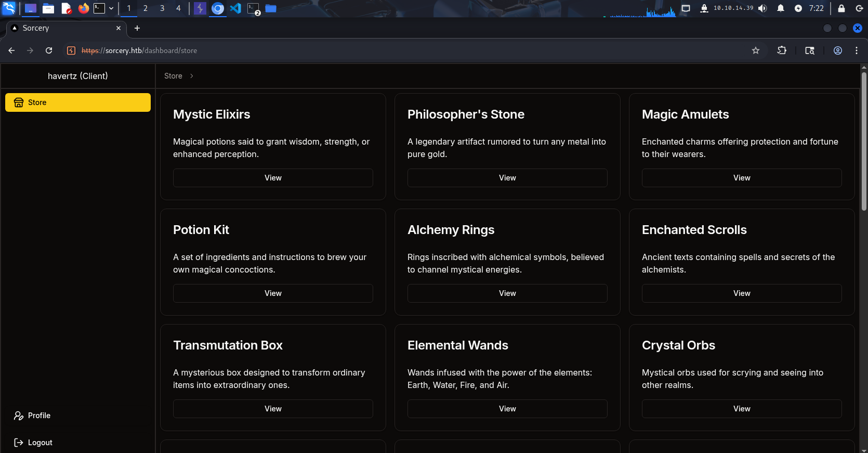Expand the breadcrumb chevron after Store

(192, 76)
